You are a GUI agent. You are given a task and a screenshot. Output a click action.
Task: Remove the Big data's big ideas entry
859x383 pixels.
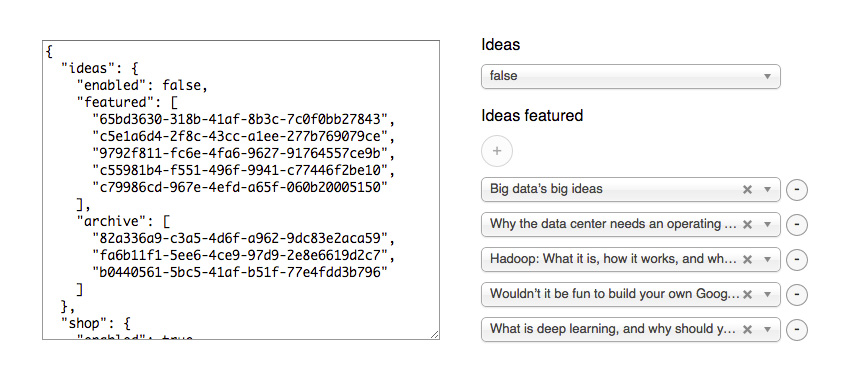[797, 190]
